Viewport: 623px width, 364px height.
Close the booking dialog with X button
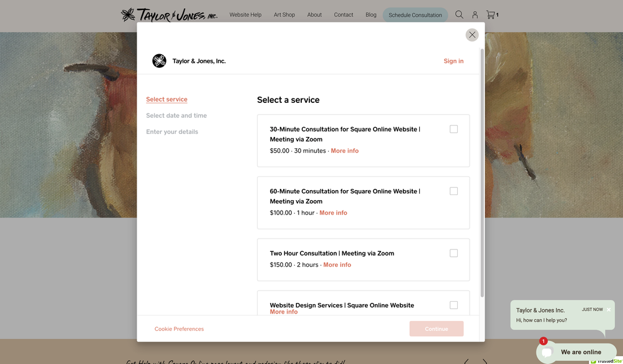(472, 35)
